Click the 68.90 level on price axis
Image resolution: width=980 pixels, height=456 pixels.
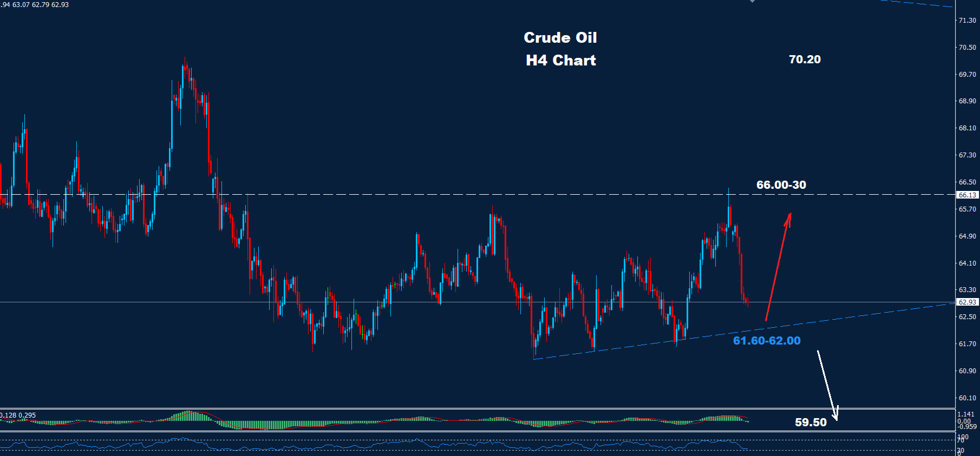967,101
